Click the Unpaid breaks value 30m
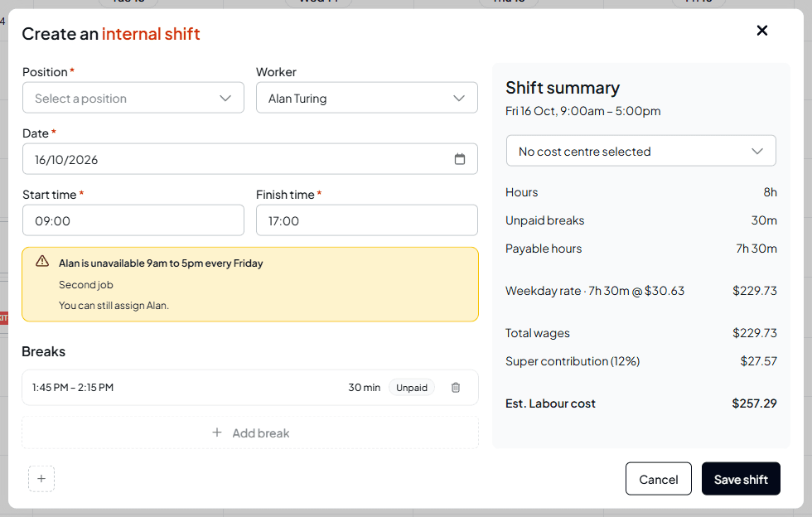The width and height of the screenshot is (812, 517). point(764,220)
